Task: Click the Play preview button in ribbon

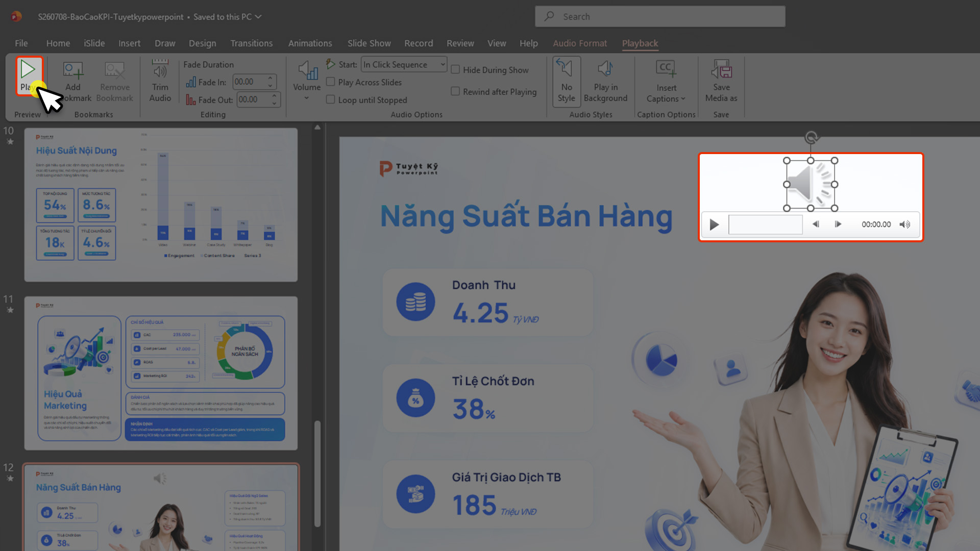Action: coord(29,76)
